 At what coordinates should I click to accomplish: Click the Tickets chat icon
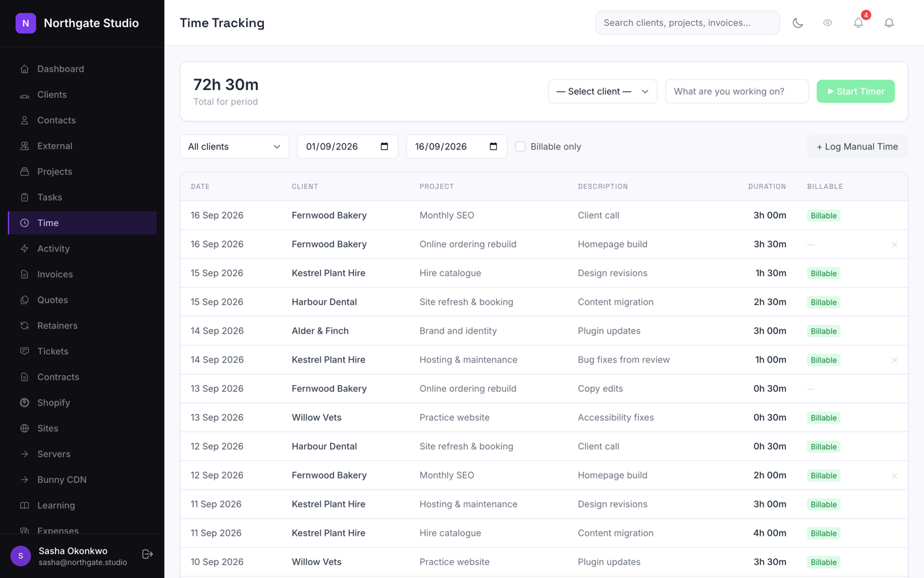pyautogui.click(x=24, y=351)
